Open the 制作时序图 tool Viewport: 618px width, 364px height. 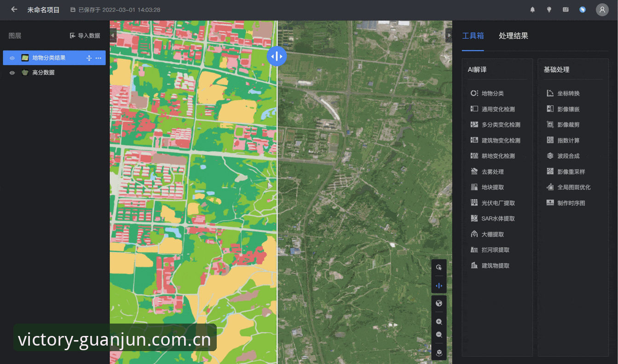point(566,203)
